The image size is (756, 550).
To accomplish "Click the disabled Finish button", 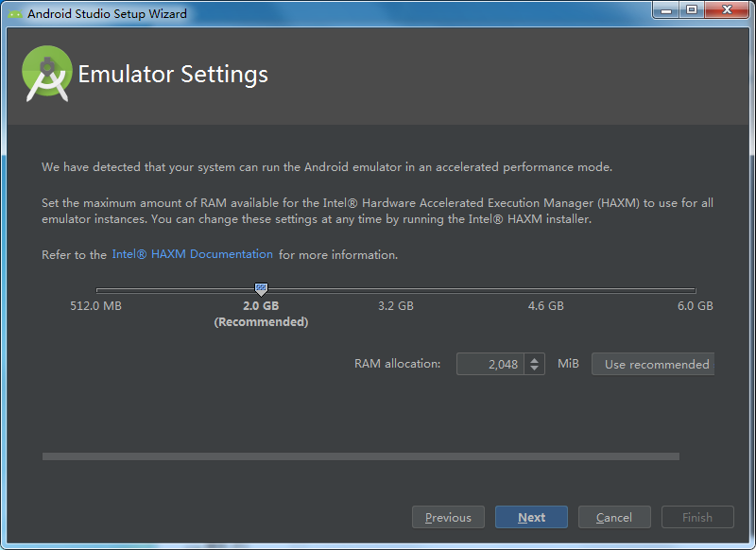I will [697, 517].
